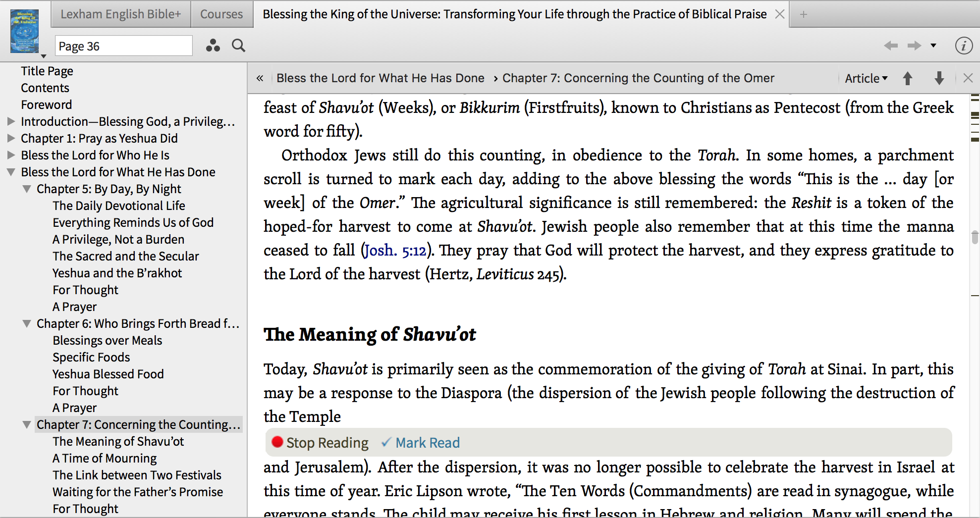Collapse Chapter 7: Concerning the Counting
The width and height of the screenshot is (980, 518).
pyautogui.click(x=27, y=425)
